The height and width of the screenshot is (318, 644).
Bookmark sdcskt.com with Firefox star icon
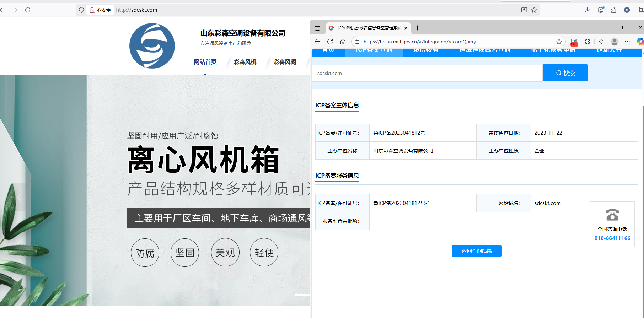coord(534,10)
